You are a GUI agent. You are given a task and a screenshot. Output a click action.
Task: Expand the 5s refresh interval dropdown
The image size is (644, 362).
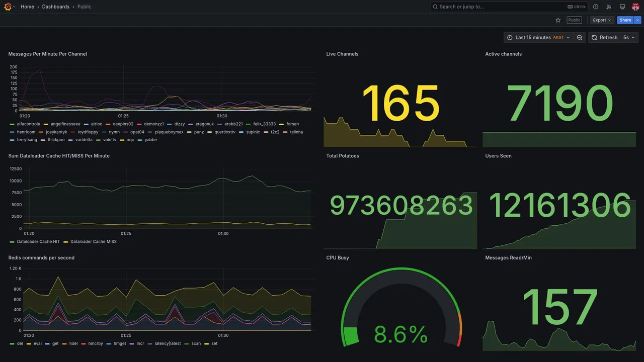[x=629, y=38]
